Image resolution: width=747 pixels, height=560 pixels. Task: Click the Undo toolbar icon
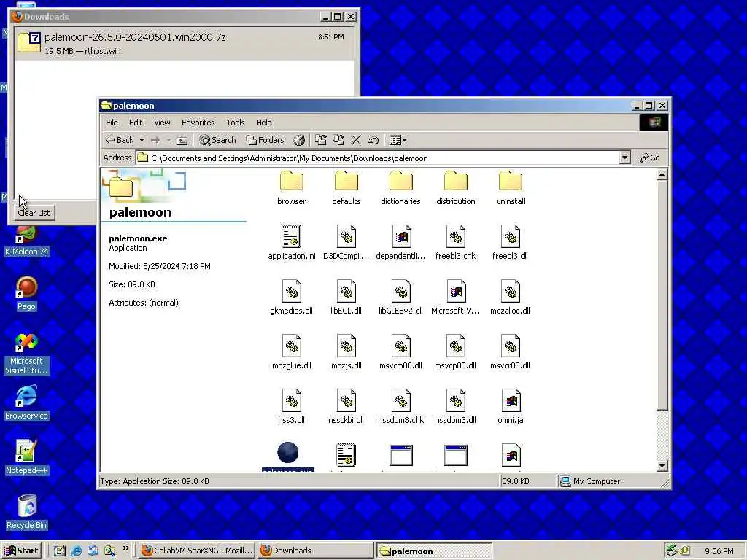(373, 140)
